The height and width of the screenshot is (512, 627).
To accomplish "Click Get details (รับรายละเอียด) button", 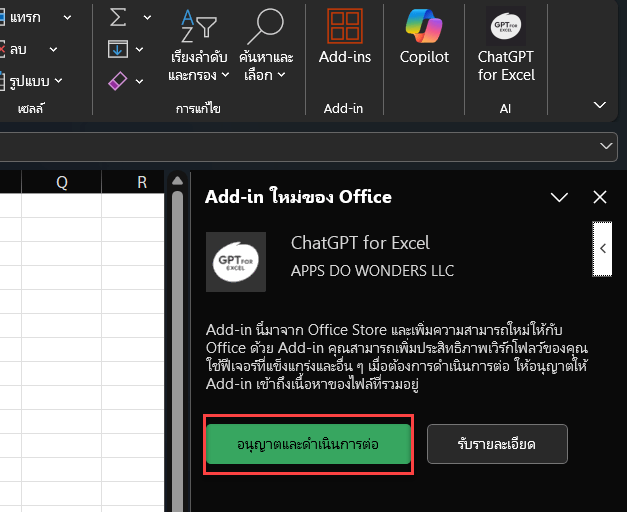I will 497,444.
